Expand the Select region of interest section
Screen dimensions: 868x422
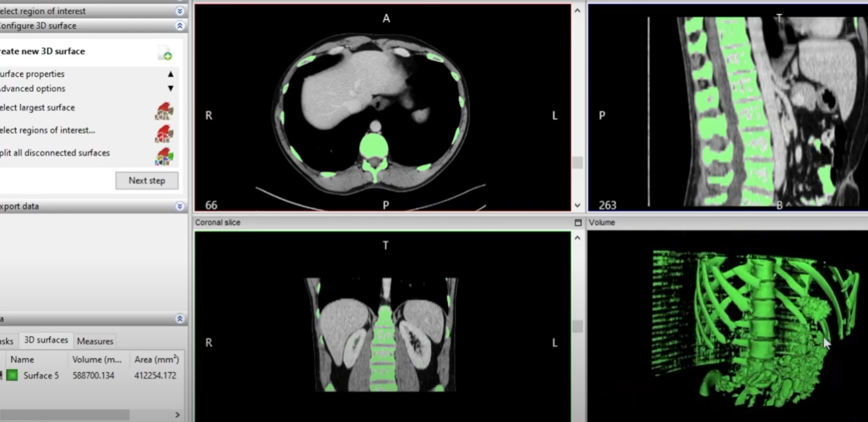point(180,11)
